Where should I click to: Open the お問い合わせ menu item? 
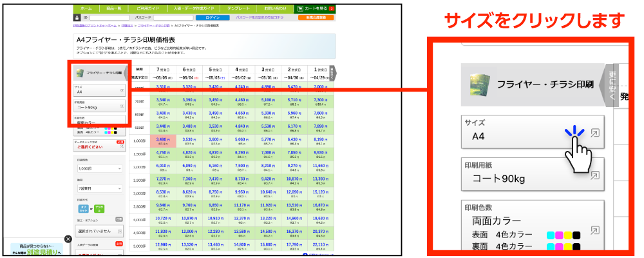pos(274,8)
